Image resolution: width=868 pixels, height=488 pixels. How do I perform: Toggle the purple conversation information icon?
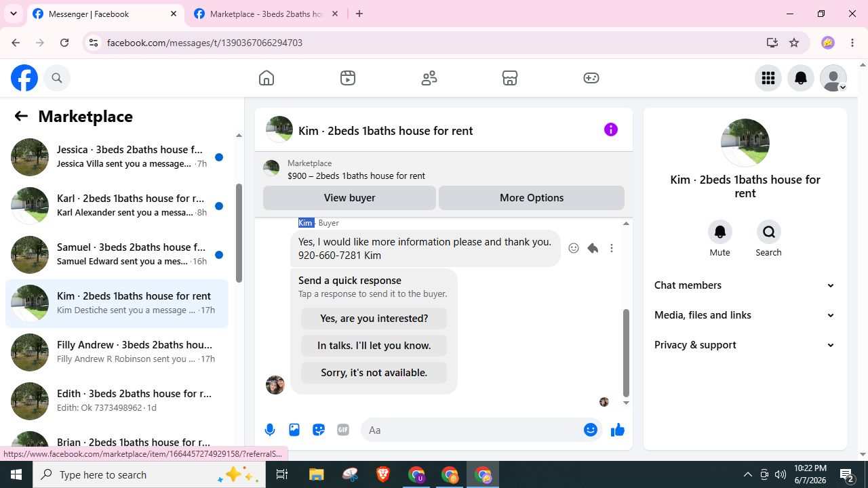click(x=611, y=129)
